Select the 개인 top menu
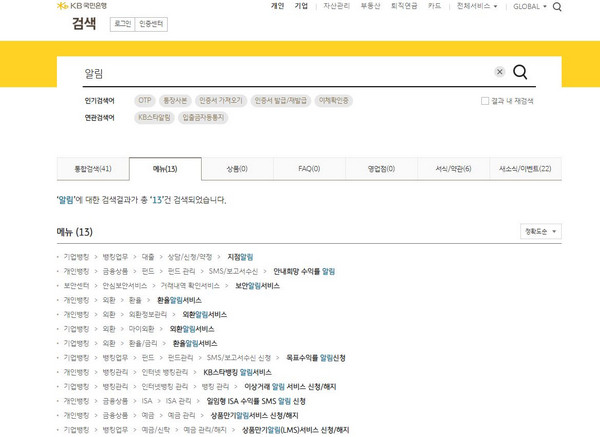Viewport: 600px width, 437px height. pos(277,6)
